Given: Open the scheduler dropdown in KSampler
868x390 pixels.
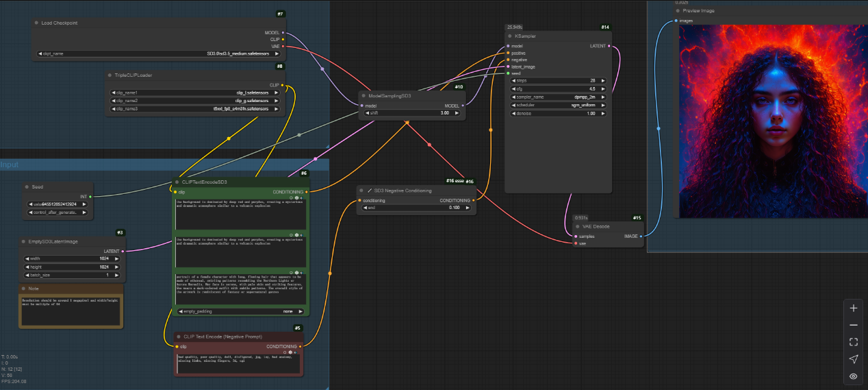Looking at the screenshot, I should tap(558, 105).
